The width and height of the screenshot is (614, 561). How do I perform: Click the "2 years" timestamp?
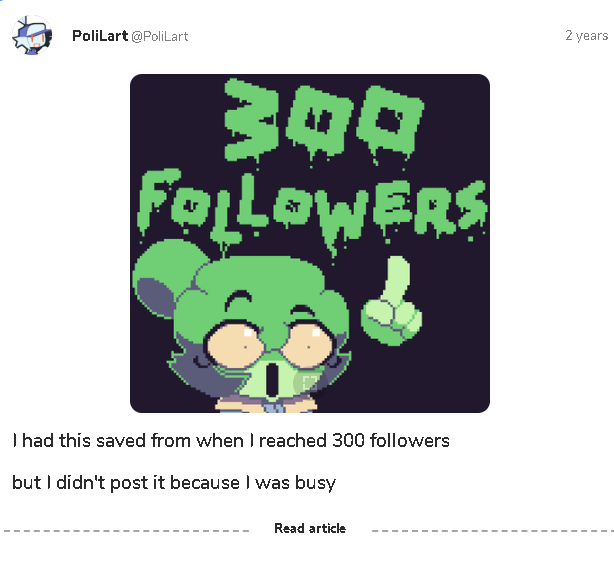click(x=585, y=36)
